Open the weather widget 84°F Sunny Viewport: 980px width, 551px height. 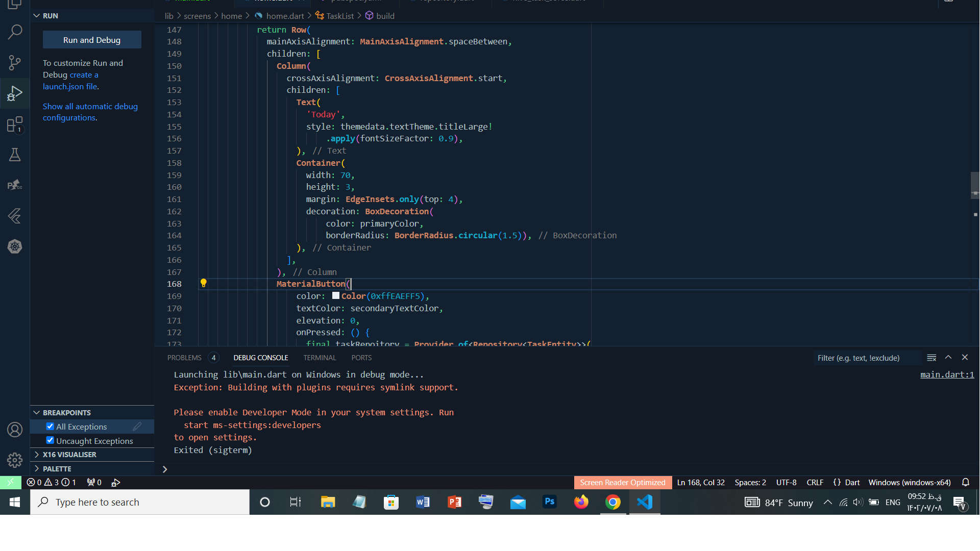click(779, 502)
